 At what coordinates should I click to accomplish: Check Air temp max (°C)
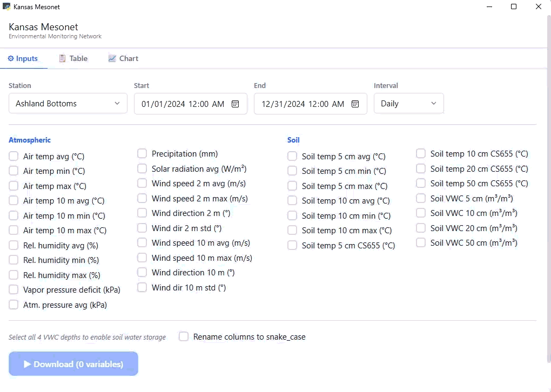click(14, 186)
